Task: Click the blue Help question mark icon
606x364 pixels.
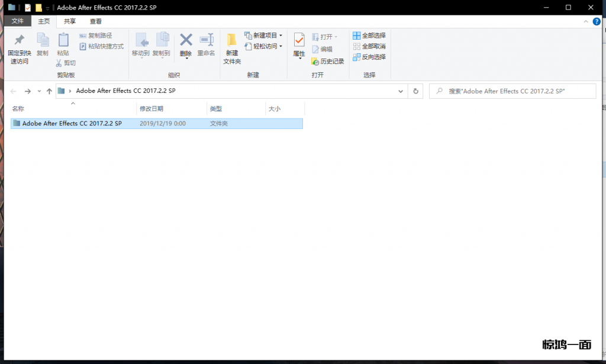Action: point(597,21)
